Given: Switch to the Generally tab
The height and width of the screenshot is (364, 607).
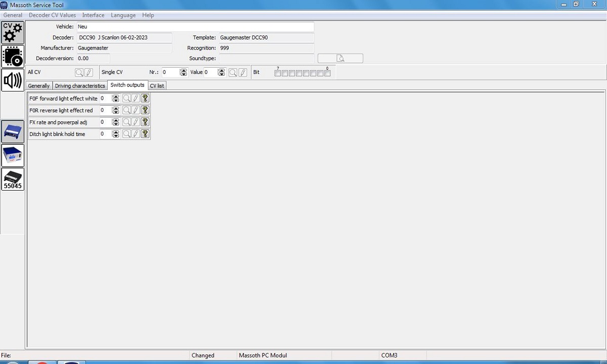Looking at the screenshot, I should [x=39, y=85].
